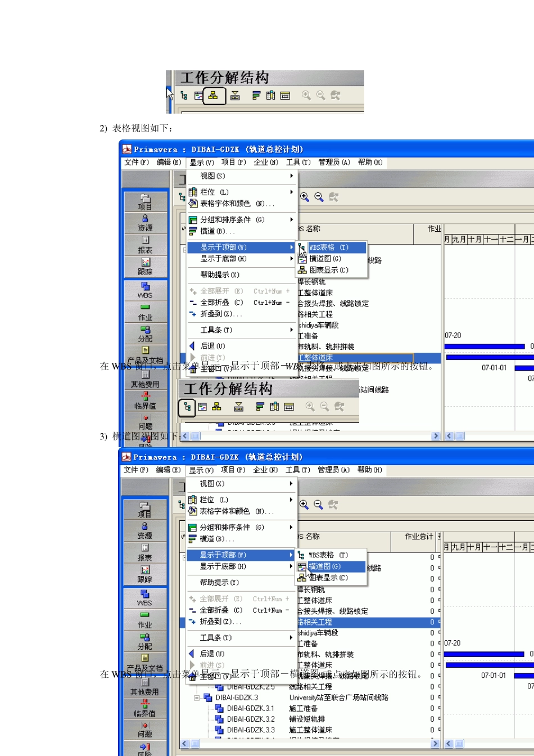Click zoom out magnifier in topmost toolbar strip
534x756 pixels.
[x=321, y=96]
